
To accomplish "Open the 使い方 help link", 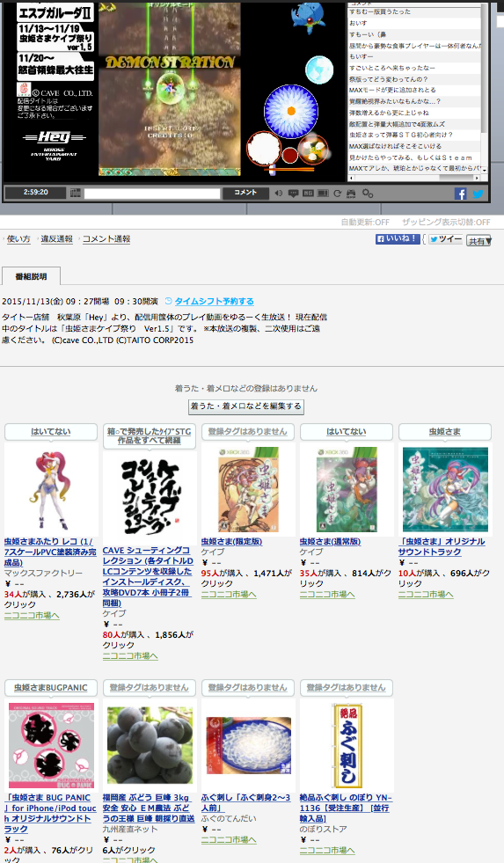I will 18,239.
